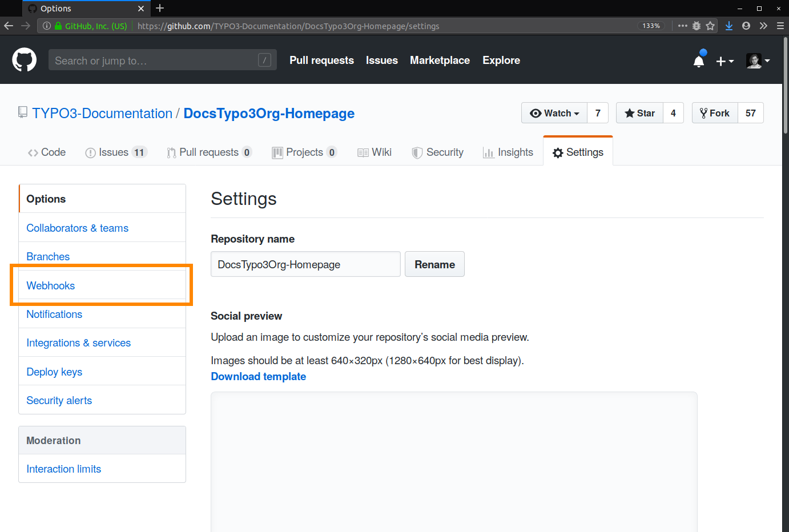The width and height of the screenshot is (789, 532).
Task: Switch to the repository Issues tab
Action: (116, 152)
